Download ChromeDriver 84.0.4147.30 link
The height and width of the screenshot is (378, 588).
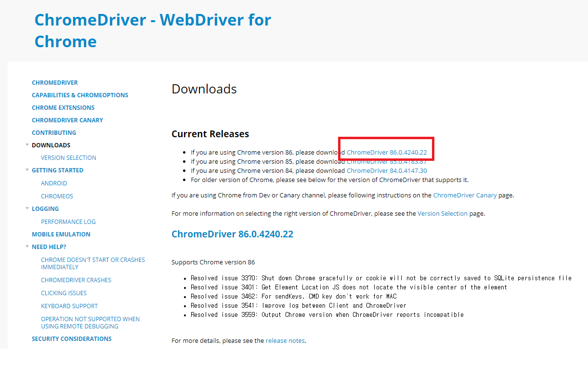coord(387,170)
